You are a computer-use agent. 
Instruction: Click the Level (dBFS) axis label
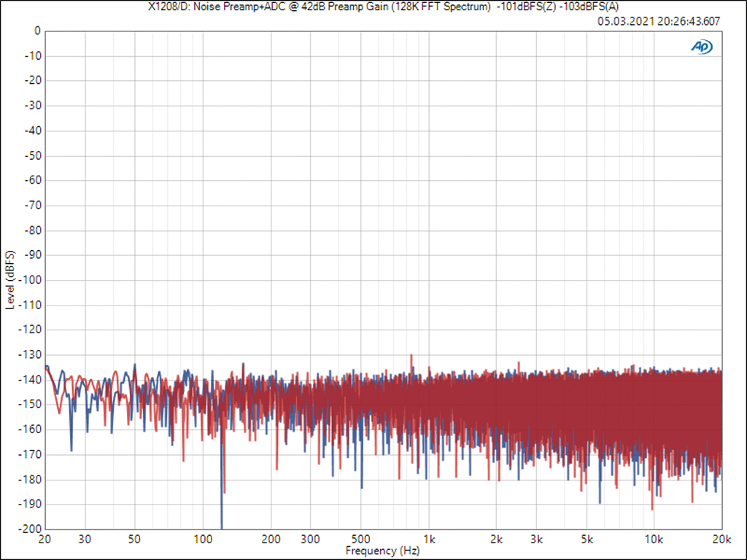click(x=10, y=280)
